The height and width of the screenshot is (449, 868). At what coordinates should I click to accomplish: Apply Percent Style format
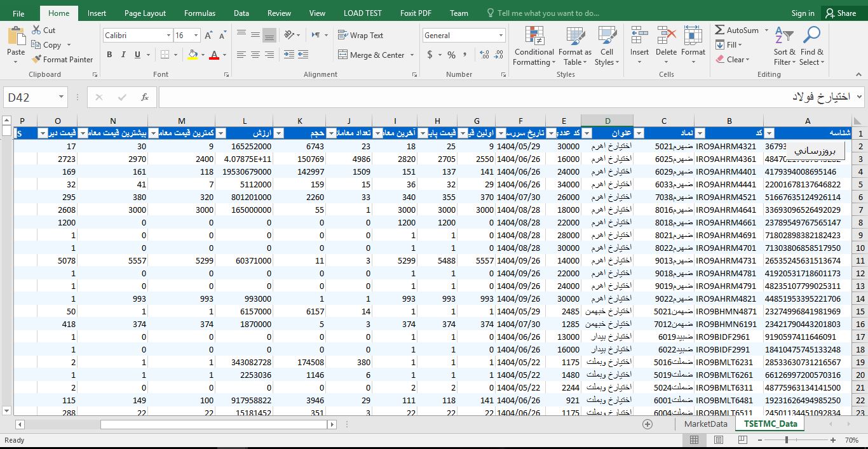tap(452, 55)
